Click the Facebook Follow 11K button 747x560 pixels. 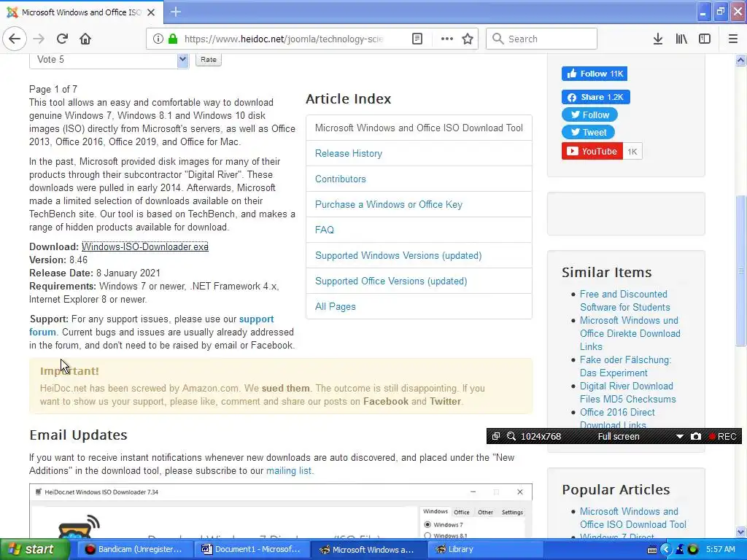[x=594, y=74]
